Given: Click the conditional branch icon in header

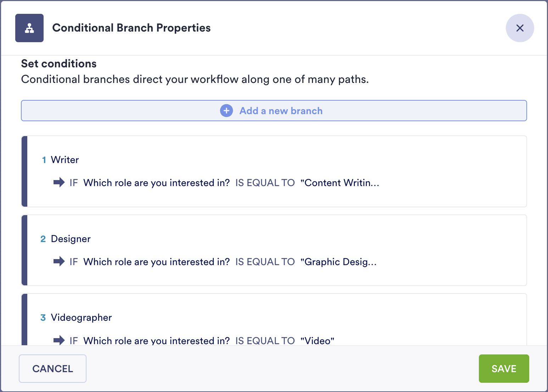Looking at the screenshot, I should tap(29, 28).
